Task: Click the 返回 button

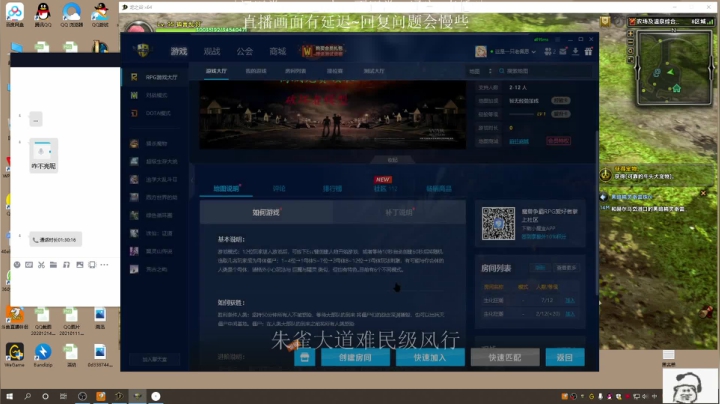Action: point(565,357)
